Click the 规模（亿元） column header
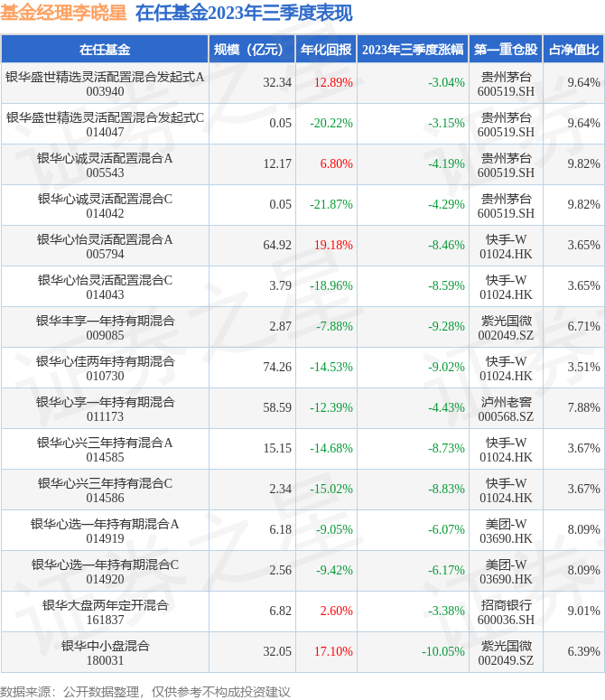This screenshot has width=605, height=700. (x=252, y=49)
